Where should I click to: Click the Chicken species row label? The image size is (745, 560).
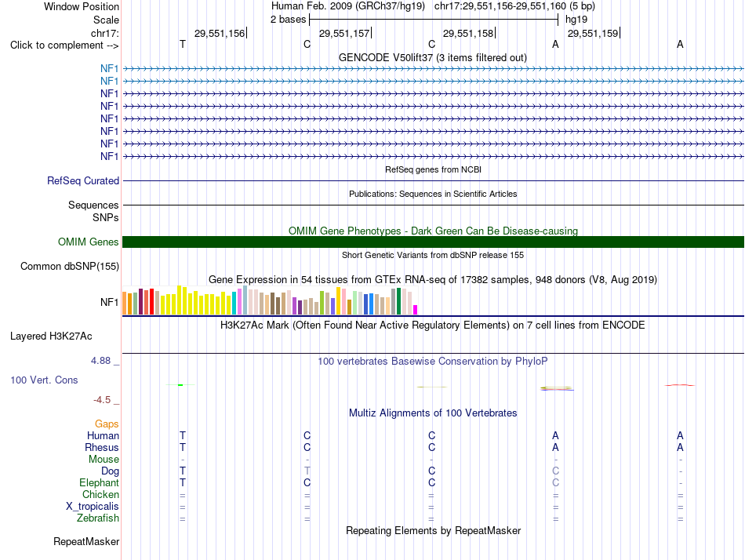coord(100,494)
